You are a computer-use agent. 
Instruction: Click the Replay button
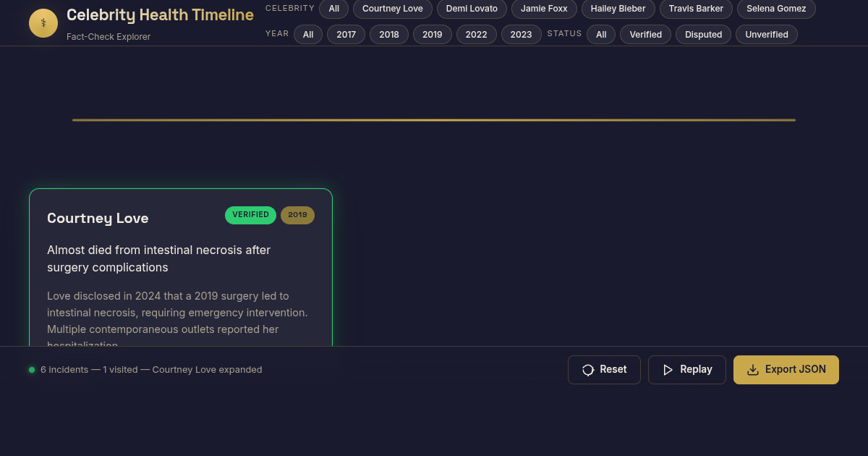click(x=687, y=370)
